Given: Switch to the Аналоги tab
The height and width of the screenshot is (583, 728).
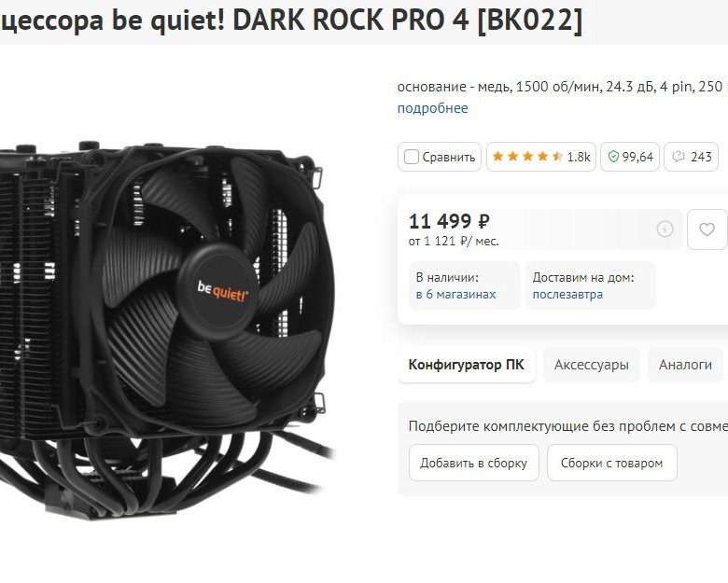Looking at the screenshot, I should point(685,365).
